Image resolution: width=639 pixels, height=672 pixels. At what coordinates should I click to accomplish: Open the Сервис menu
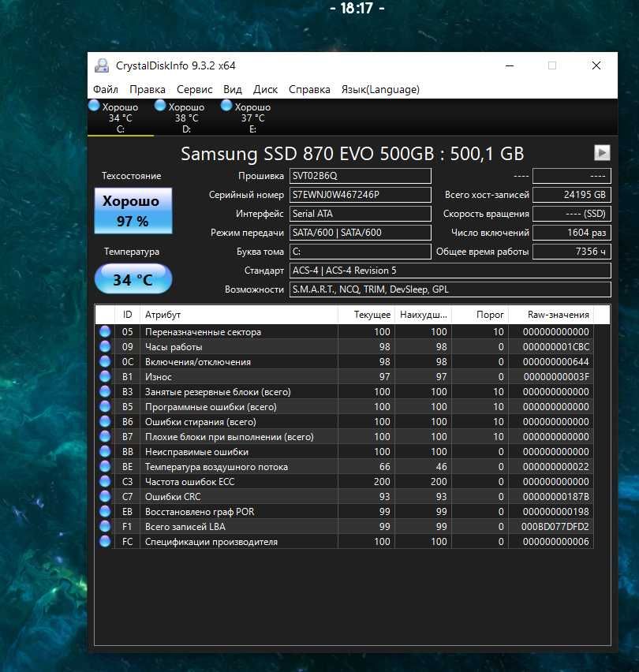[195, 89]
